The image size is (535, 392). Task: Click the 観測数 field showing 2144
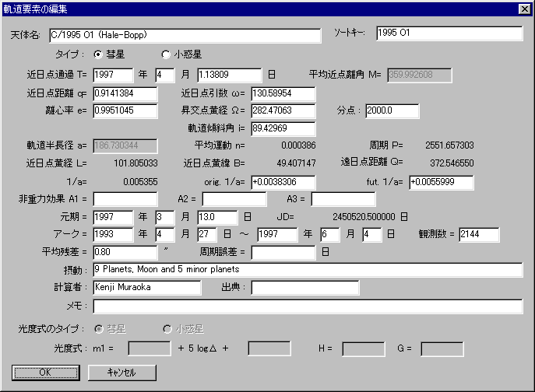coord(479,235)
